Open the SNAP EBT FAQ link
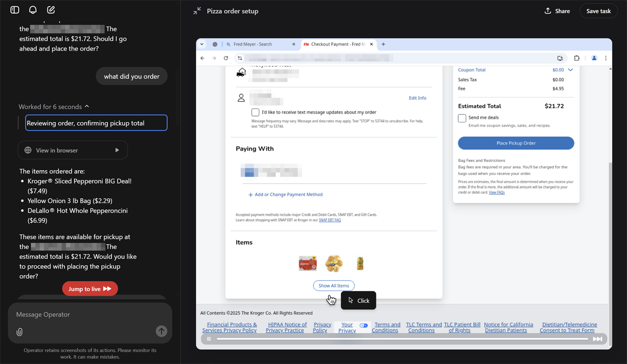This screenshot has width=627, height=364. click(x=330, y=220)
